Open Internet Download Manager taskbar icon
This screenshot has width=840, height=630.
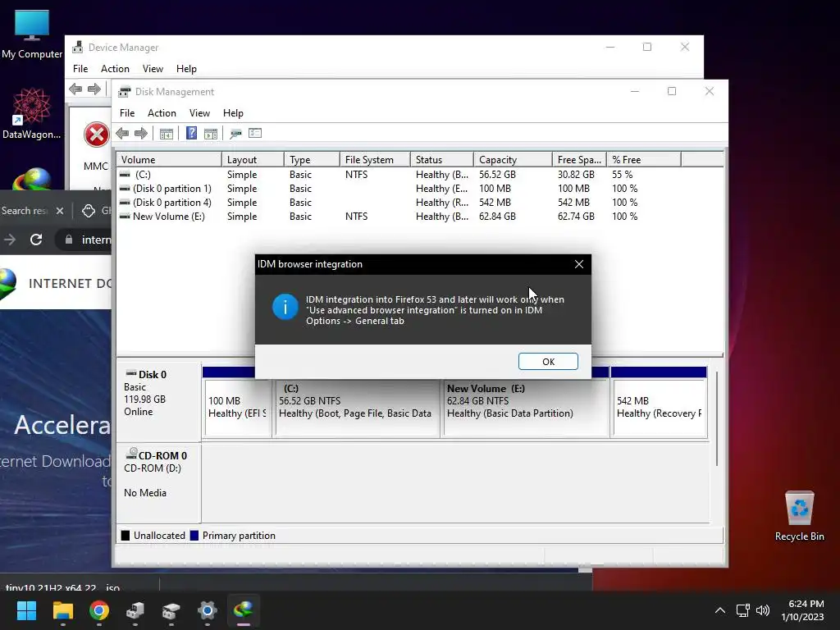pos(243,610)
